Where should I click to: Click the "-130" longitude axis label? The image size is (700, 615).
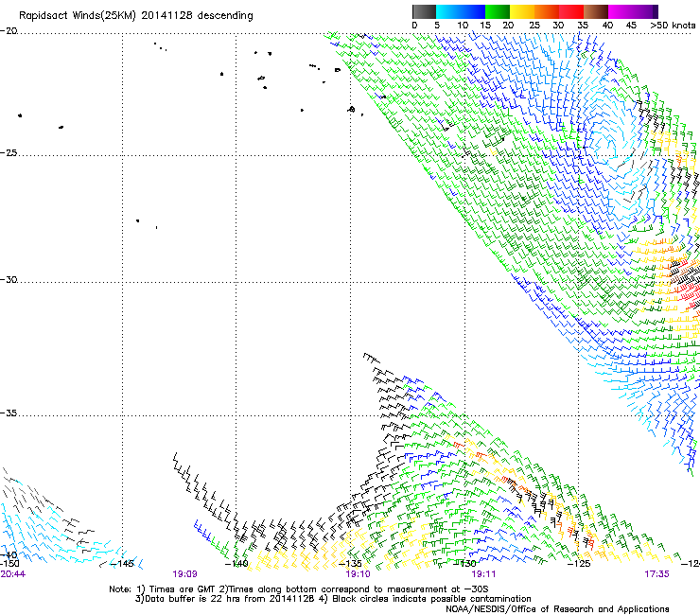click(464, 563)
